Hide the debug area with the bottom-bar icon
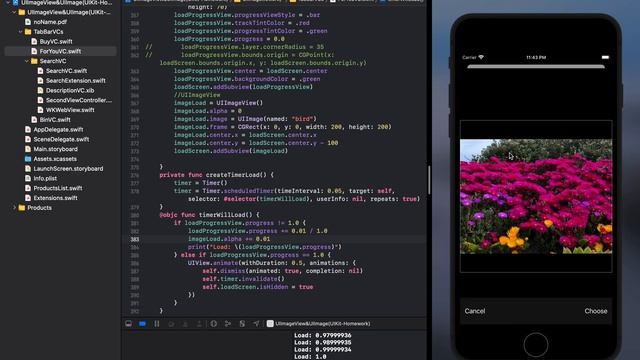This screenshot has height=360, width=640. tap(129, 324)
